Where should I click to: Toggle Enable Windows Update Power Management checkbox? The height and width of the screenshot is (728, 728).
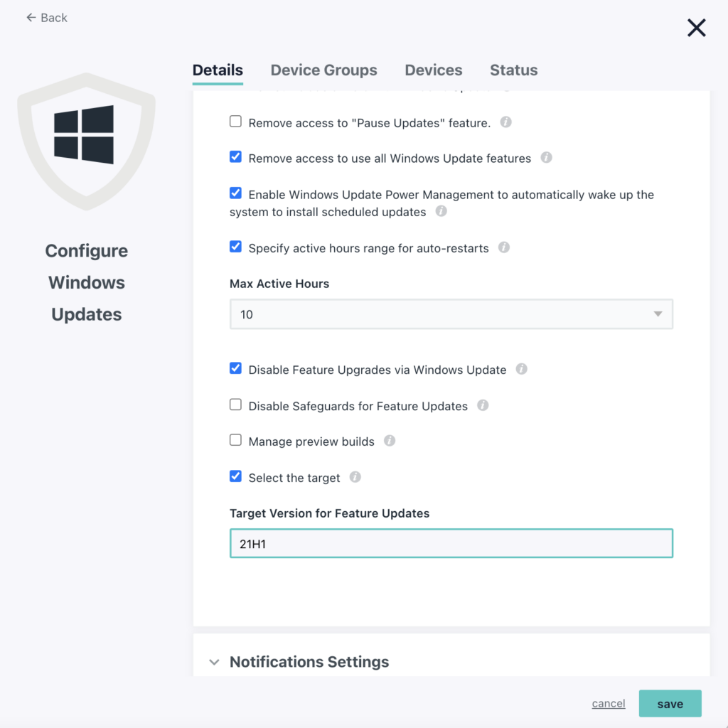point(235,193)
